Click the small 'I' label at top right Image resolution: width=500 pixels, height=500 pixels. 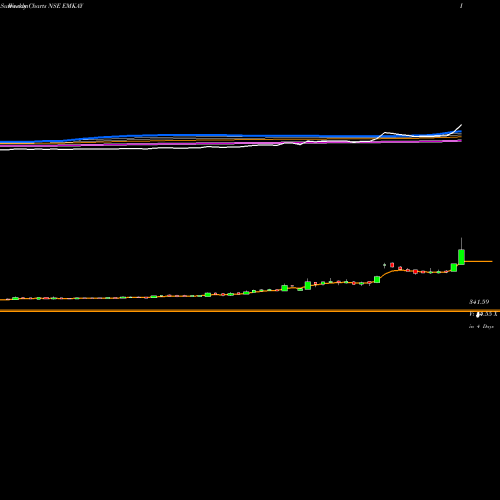(461, 6)
